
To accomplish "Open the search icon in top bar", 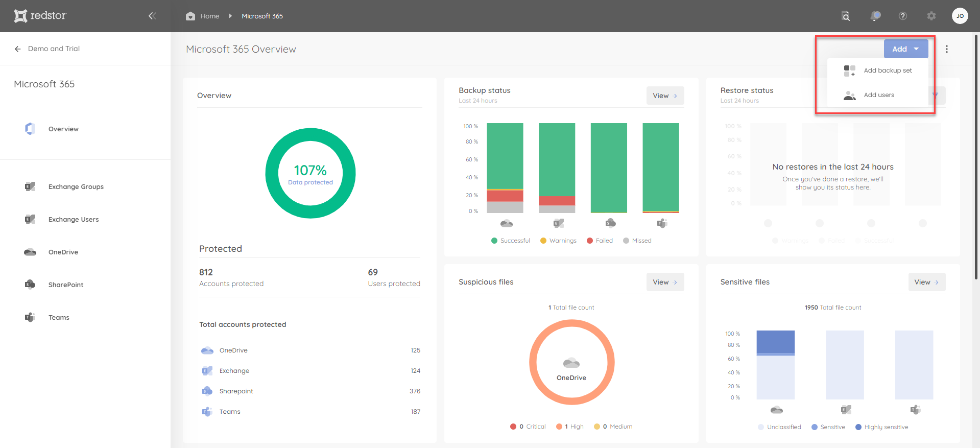I will pyautogui.click(x=846, y=16).
